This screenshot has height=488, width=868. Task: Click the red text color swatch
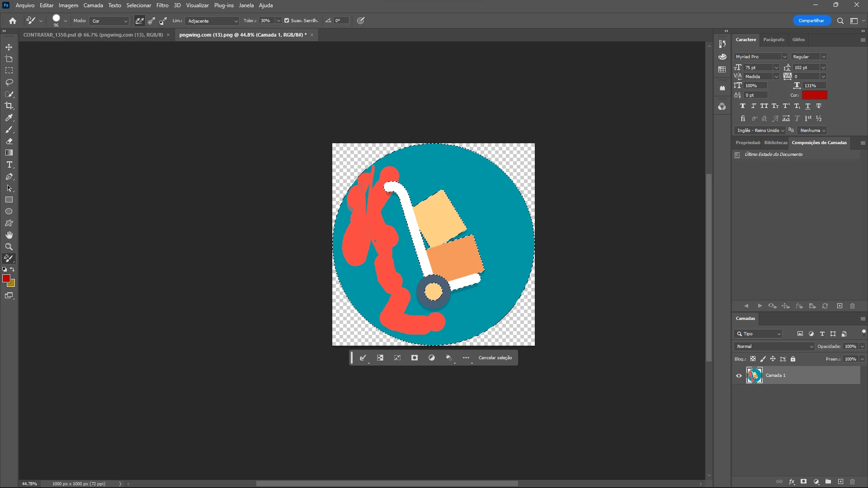tap(814, 95)
